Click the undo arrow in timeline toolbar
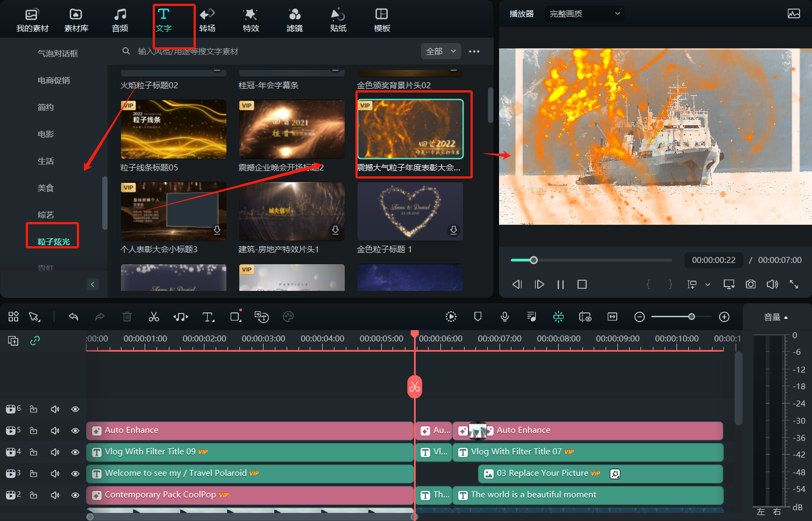The height and width of the screenshot is (521, 812). [74, 317]
